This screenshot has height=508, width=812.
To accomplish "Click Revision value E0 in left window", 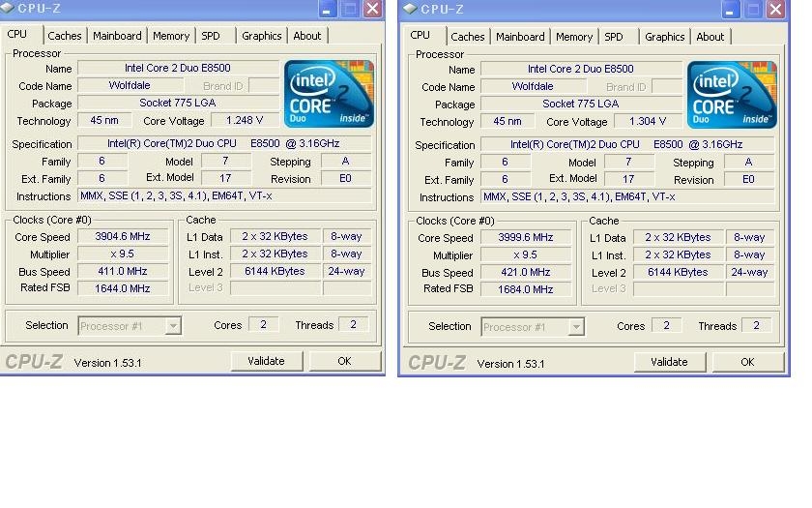I will 345,178.
